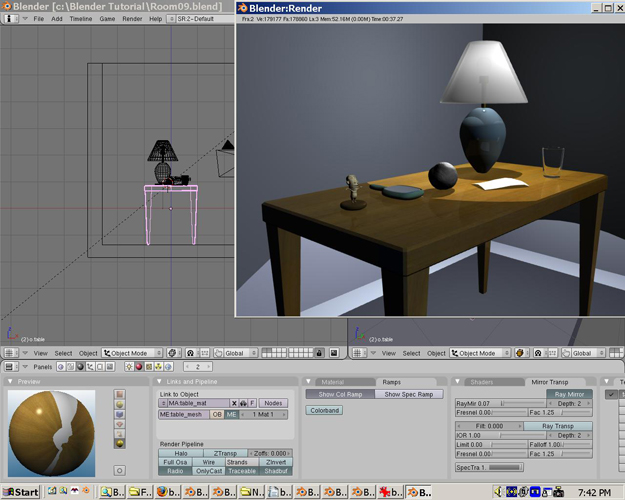Toggle the Ray Mirror button
This screenshot has height=500, width=625.
[569, 394]
